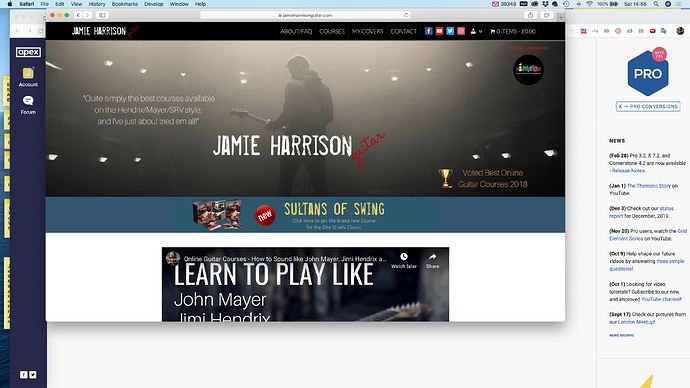Click red YouTube extension in background browser

(653, 31)
